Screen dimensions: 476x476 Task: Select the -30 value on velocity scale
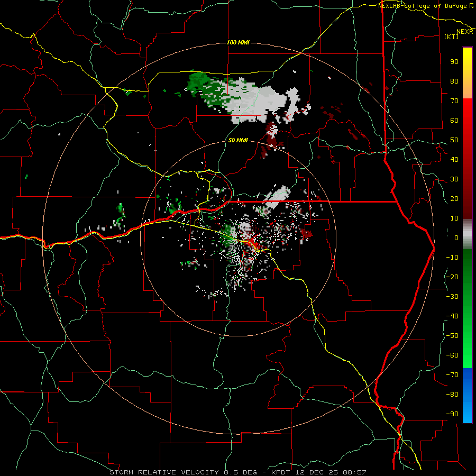pos(452,297)
